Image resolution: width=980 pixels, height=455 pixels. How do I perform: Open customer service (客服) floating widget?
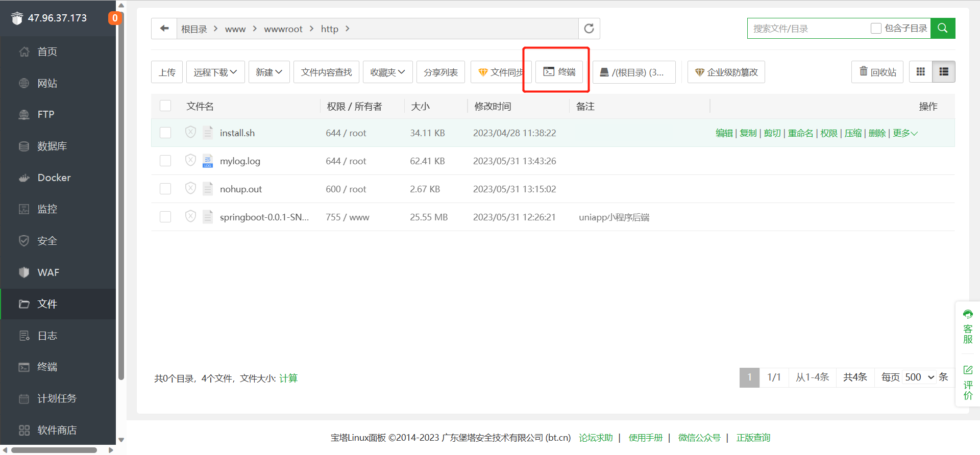967,327
